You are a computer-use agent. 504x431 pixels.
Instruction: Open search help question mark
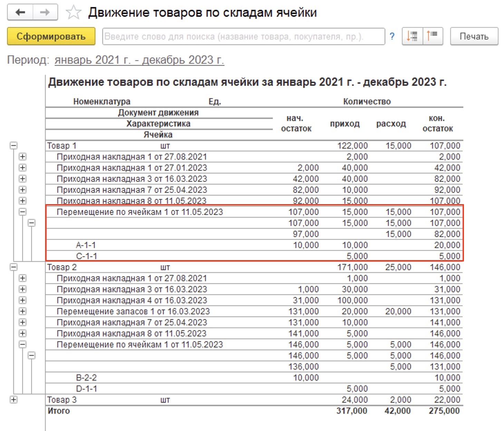[392, 36]
